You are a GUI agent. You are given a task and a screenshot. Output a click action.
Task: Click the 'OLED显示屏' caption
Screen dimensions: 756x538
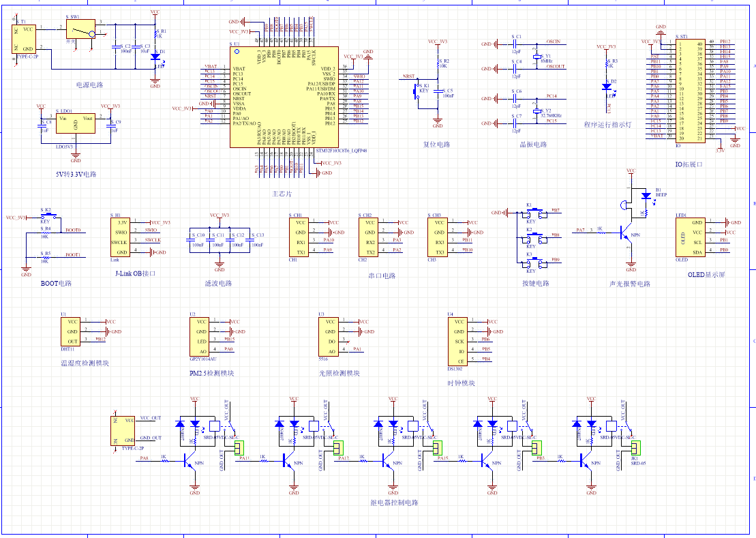coord(706,275)
